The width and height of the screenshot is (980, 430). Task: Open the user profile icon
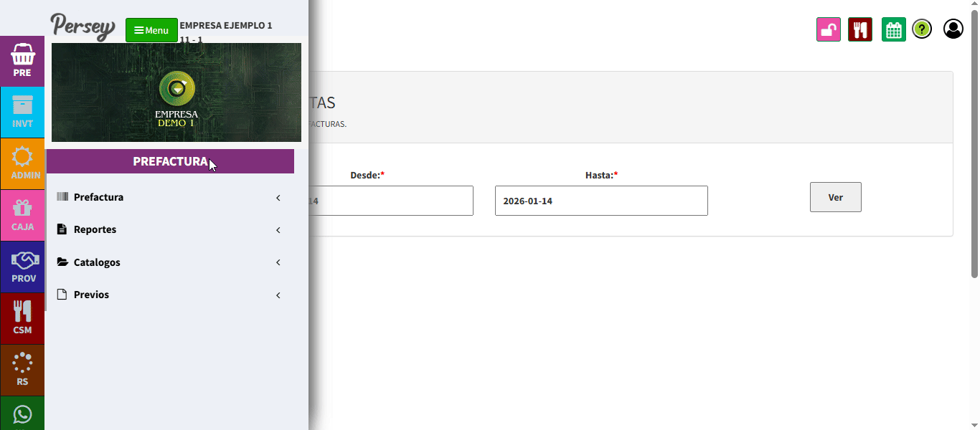pos(953,29)
